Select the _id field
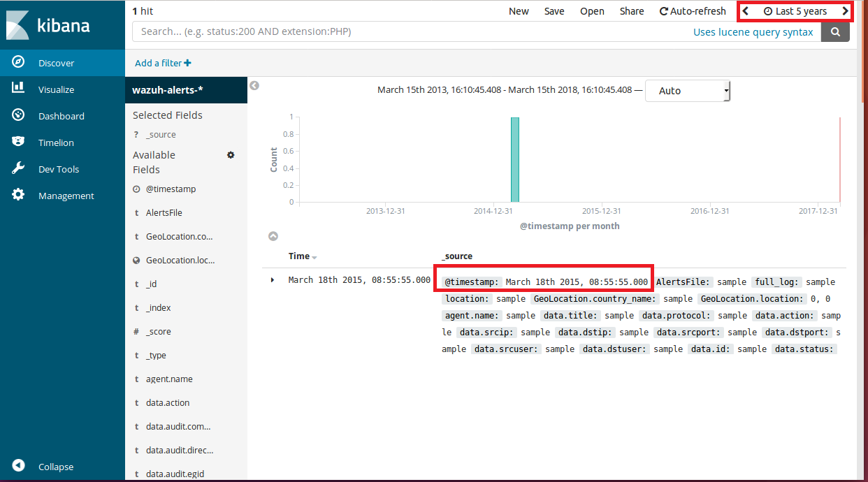Screen dimensions: 868x482 [x=152, y=284]
